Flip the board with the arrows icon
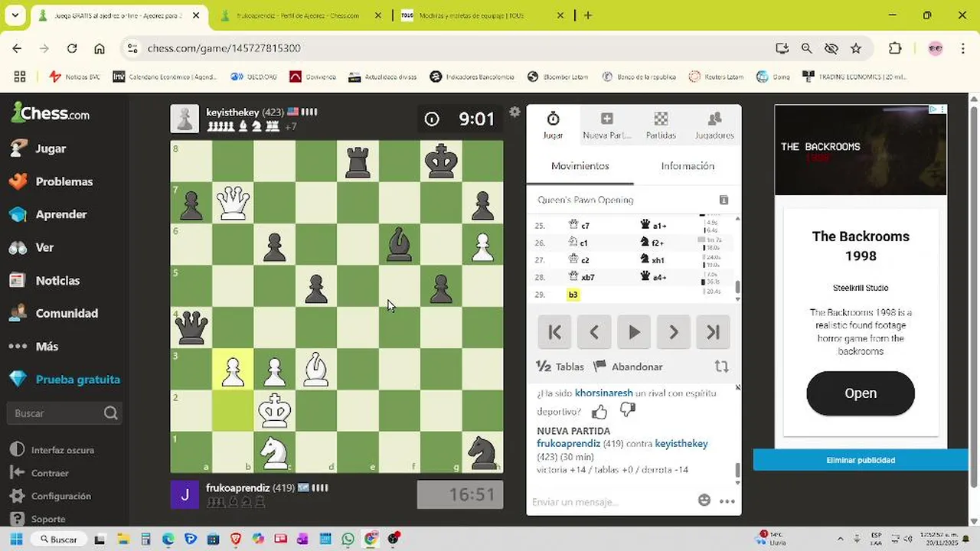Image resolution: width=980 pixels, height=551 pixels. pos(721,367)
